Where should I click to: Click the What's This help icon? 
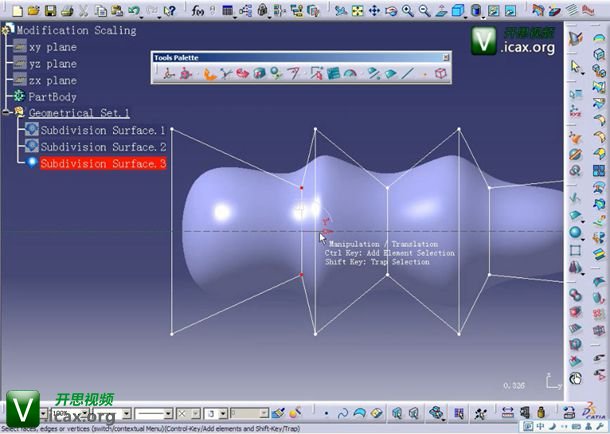[173, 11]
